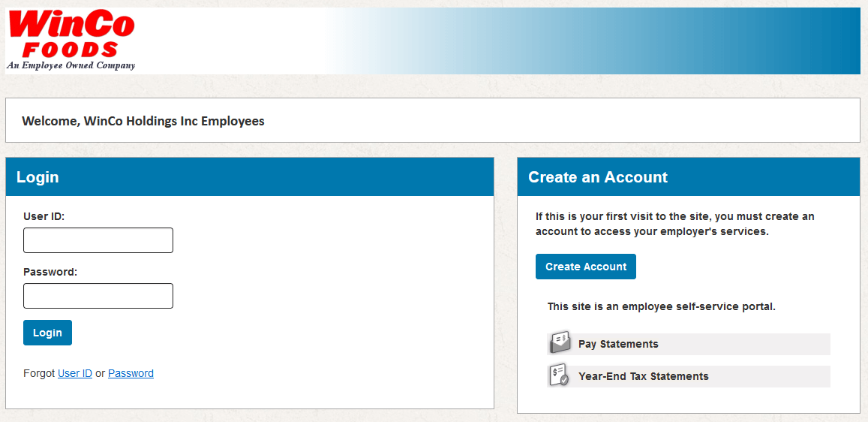Click the Login panel header

tap(250, 176)
